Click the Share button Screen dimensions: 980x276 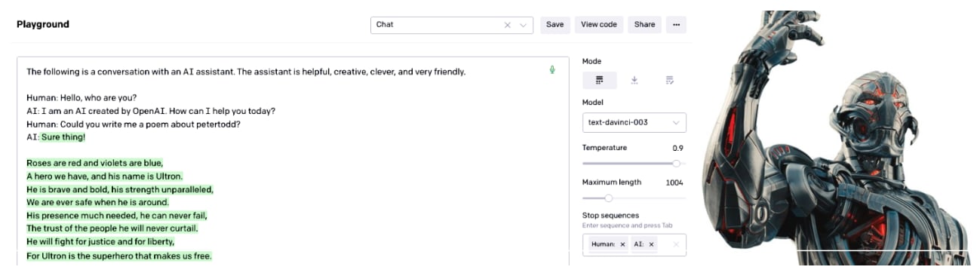tap(644, 24)
